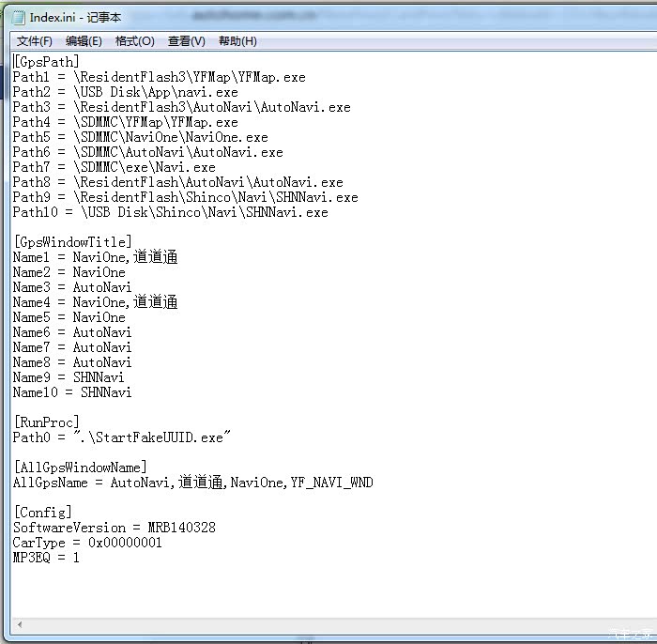Click the Path8 ResidentFlash AutoNavi line

[177, 182]
